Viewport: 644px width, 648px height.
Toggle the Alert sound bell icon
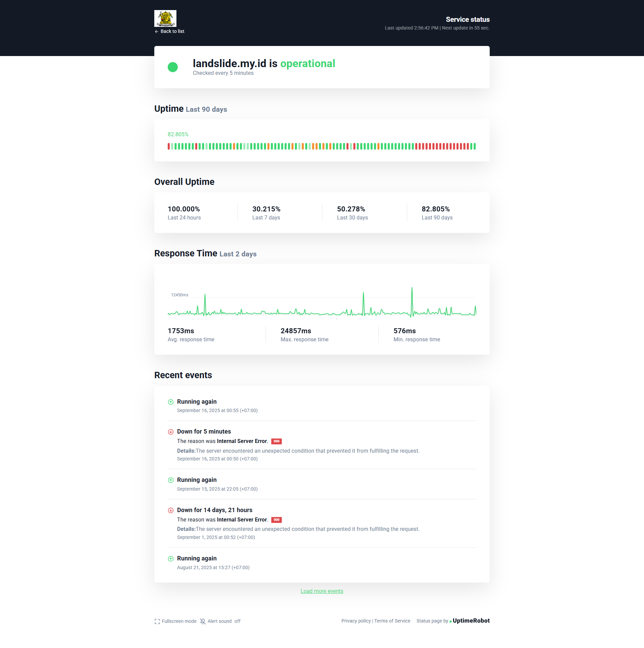[203, 621]
